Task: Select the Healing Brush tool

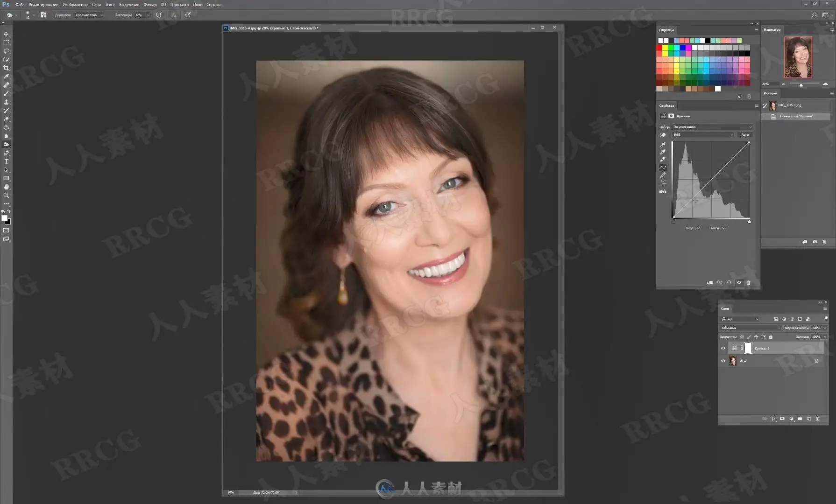Action: 6,85
